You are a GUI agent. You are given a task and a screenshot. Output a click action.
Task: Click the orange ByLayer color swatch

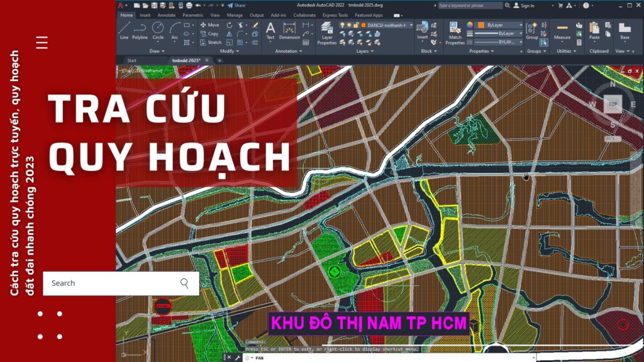click(x=482, y=25)
